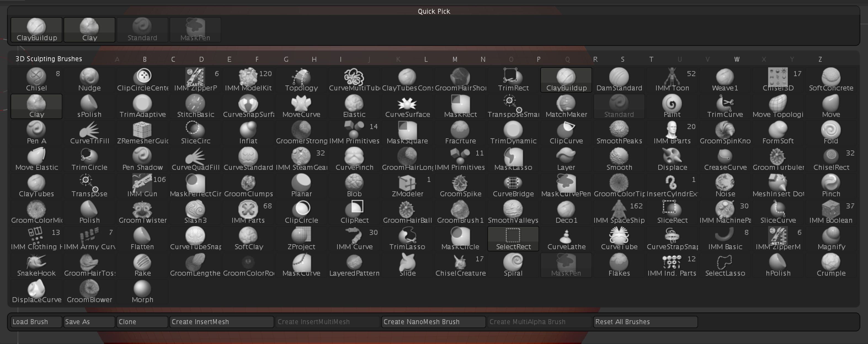Image resolution: width=868 pixels, height=344 pixels.
Task: Select the ClayTubes brush
Action: coord(36,186)
